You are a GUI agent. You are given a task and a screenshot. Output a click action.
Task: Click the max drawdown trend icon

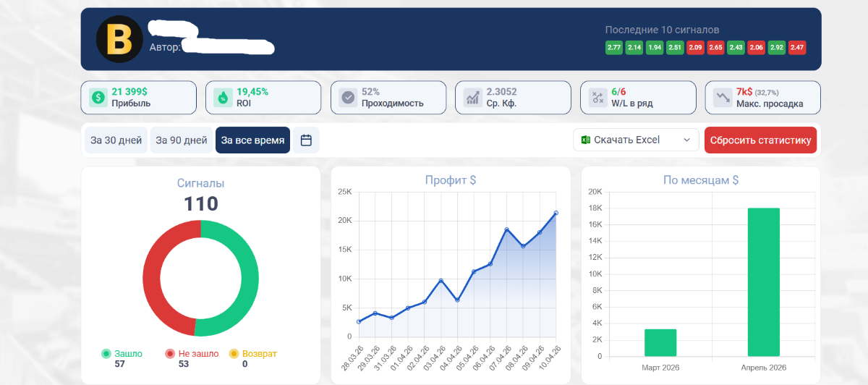coord(723,97)
